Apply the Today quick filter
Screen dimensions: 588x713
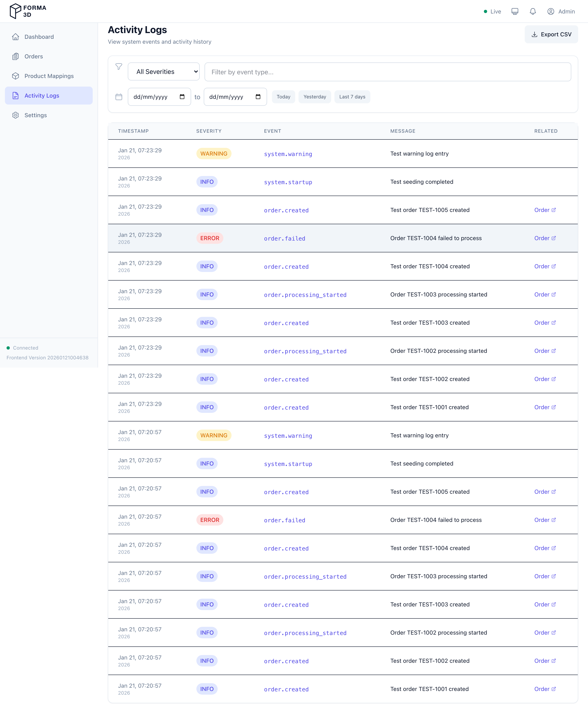pyautogui.click(x=284, y=97)
